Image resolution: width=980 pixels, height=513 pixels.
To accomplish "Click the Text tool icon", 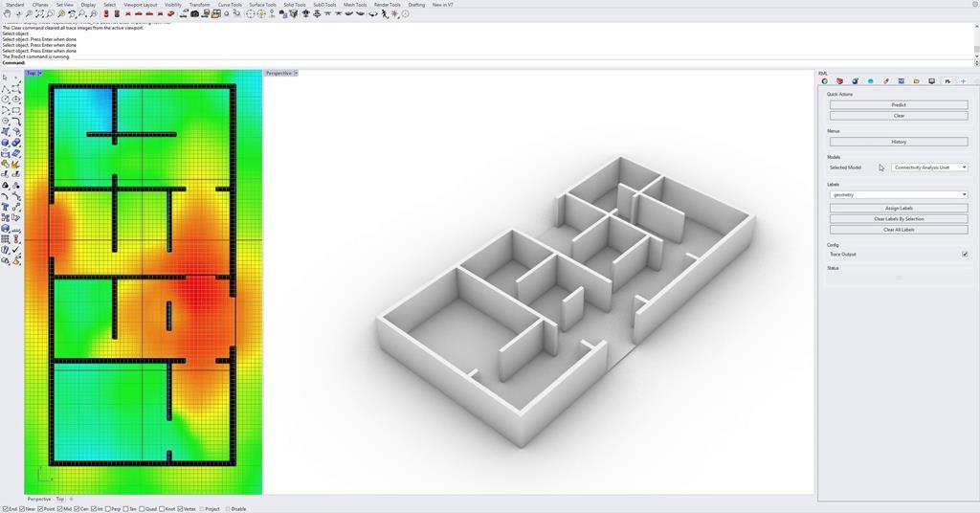I will pyautogui.click(x=5, y=206).
